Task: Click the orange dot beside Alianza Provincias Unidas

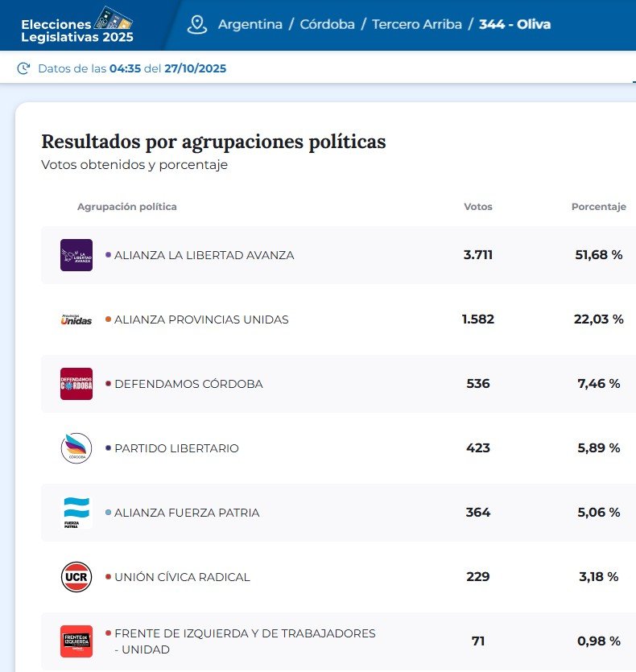Action: point(108,320)
